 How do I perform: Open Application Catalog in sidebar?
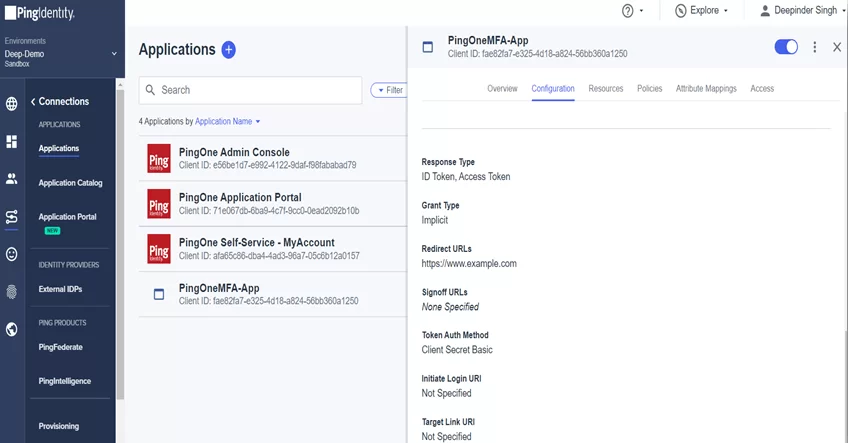(x=70, y=183)
